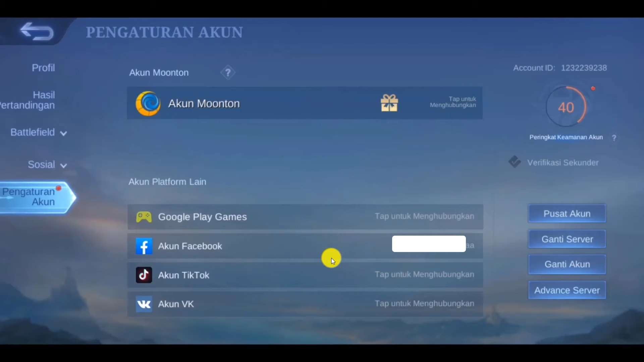The width and height of the screenshot is (644, 362).
Task: Select the Profil menu item
Action: (x=43, y=67)
